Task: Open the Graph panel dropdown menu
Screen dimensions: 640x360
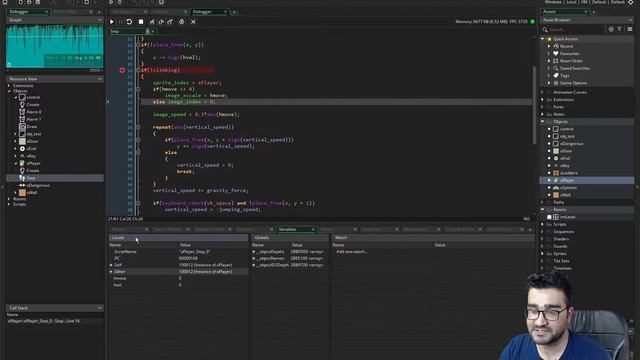Action: click(100, 20)
